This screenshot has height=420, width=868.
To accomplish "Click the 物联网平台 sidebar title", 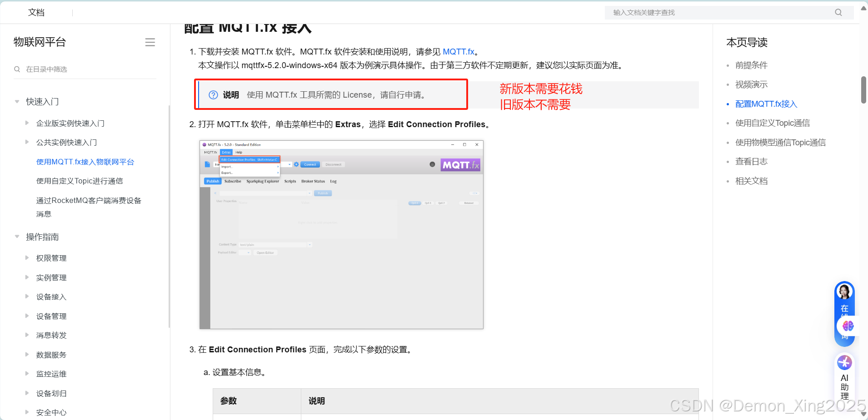I will [40, 42].
